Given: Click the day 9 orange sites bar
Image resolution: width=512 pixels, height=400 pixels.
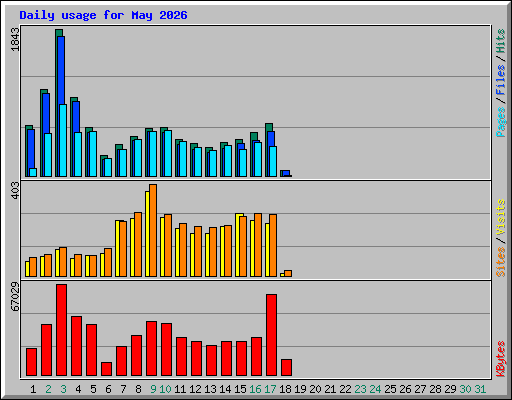Looking at the screenshot, I should 153,230.
